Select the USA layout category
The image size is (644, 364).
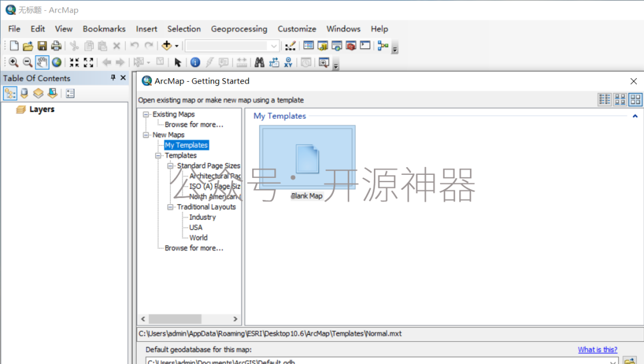[196, 227]
